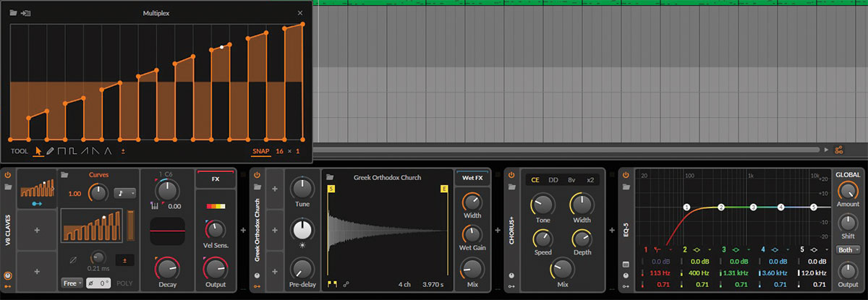
Task: Toggle SNAP in the Multiplex editor
Action: click(260, 152)
